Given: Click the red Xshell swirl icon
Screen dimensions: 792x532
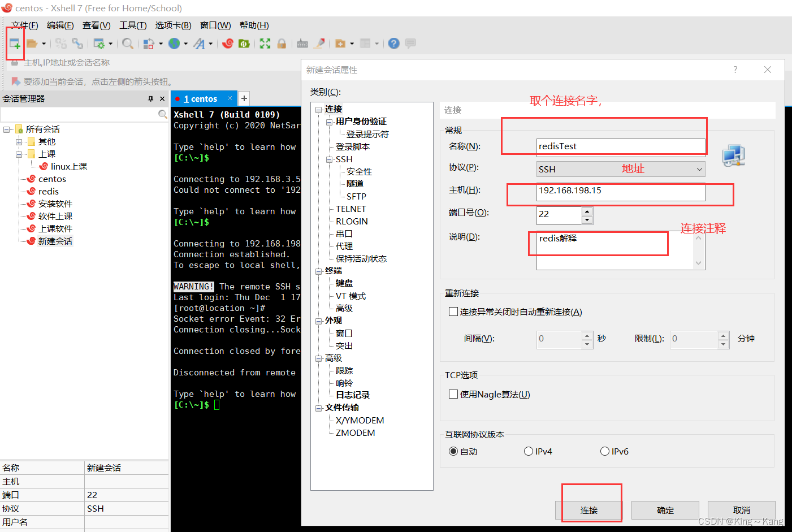Looking at the screenshot, I should tap(228, 44).
